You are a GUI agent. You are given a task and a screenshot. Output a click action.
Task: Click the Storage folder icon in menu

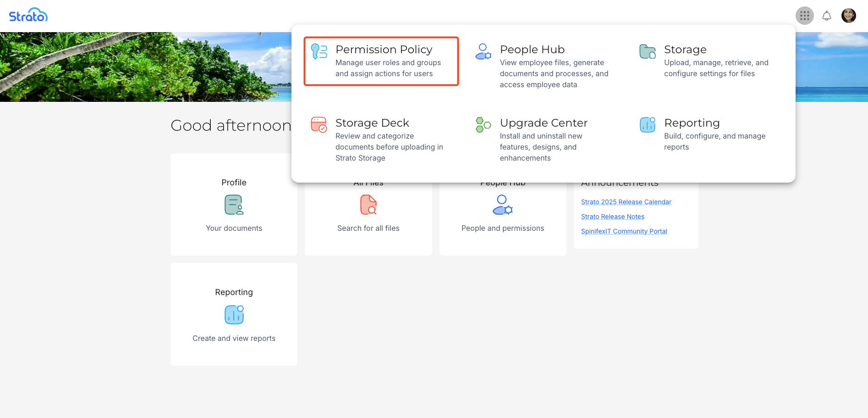(647, 51)
